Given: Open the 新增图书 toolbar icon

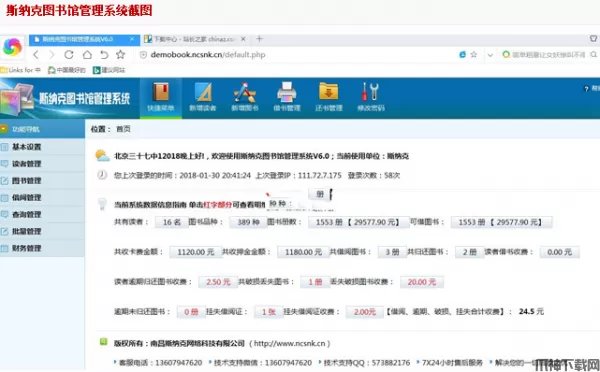Looking at the screenshot, I should (245, 98).
